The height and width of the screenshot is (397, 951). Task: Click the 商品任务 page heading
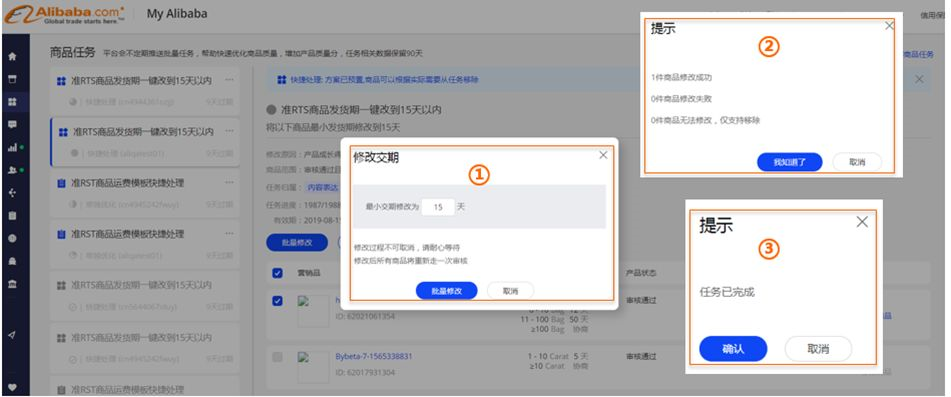(72, 53)
